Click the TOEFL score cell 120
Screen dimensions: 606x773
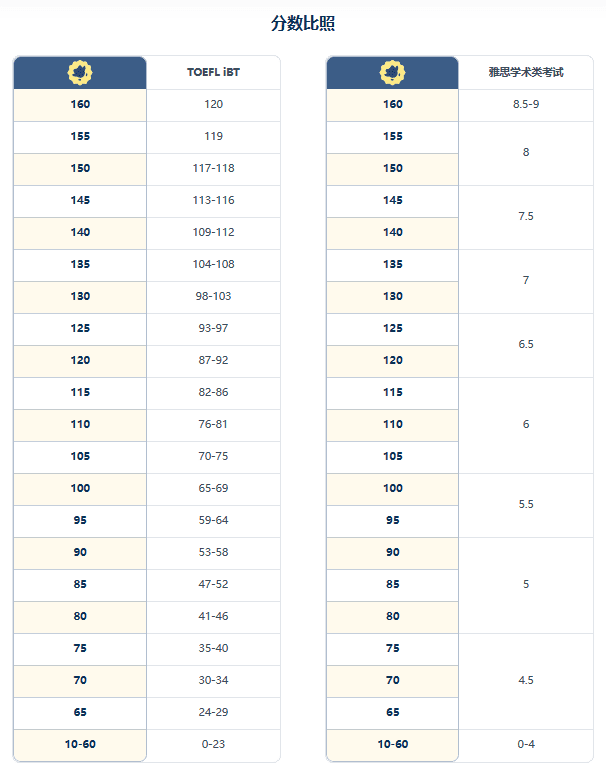213,104
